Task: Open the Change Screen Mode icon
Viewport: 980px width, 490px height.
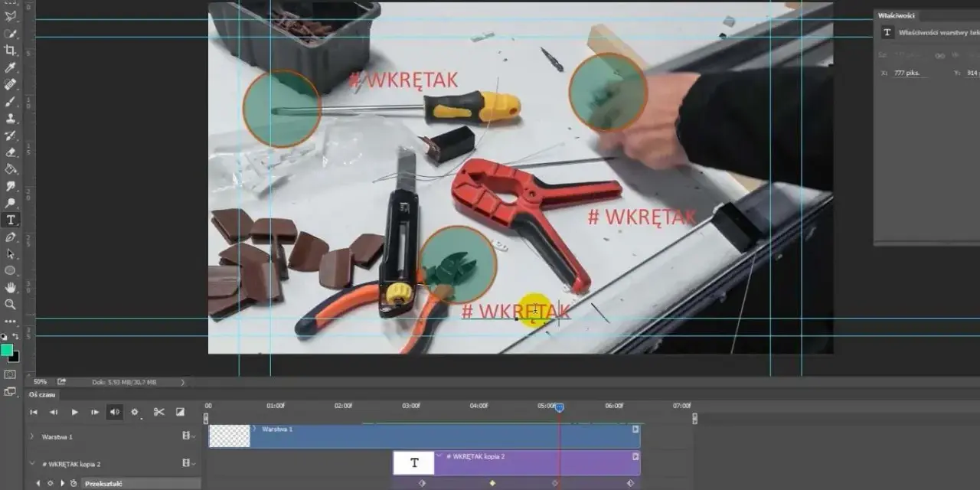Action: (x=10, y=391)
